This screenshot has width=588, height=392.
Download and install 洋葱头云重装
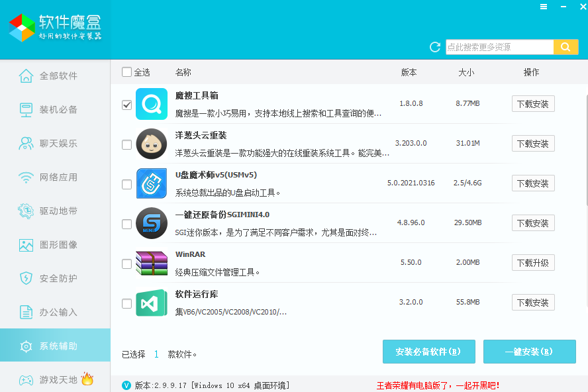(x=533, y=144)
